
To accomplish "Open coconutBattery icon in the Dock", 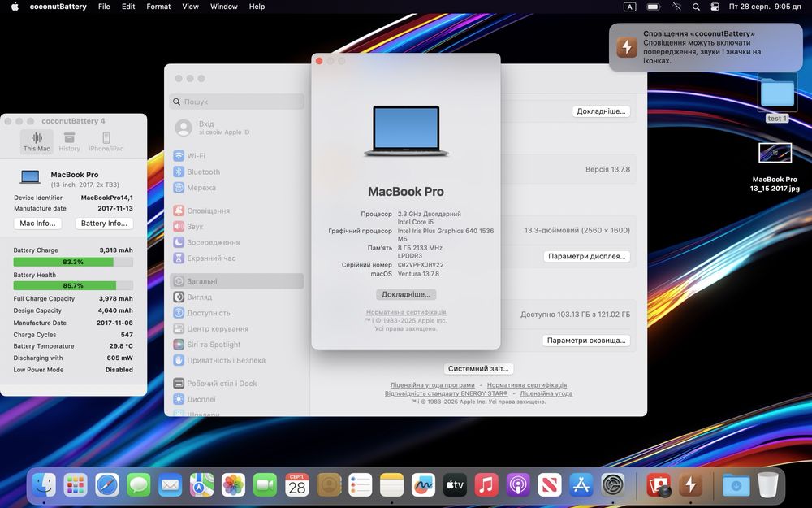I will tap(690, 486).
